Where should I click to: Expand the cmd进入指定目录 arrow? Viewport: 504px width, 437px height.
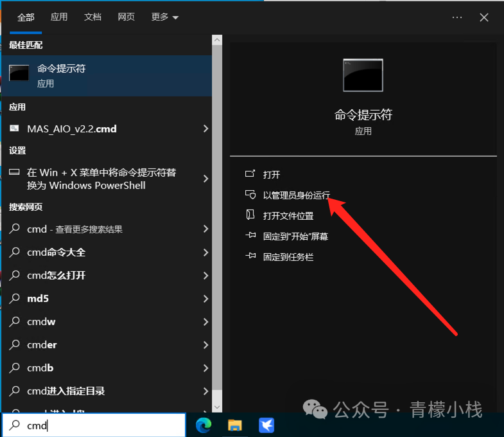205,391
